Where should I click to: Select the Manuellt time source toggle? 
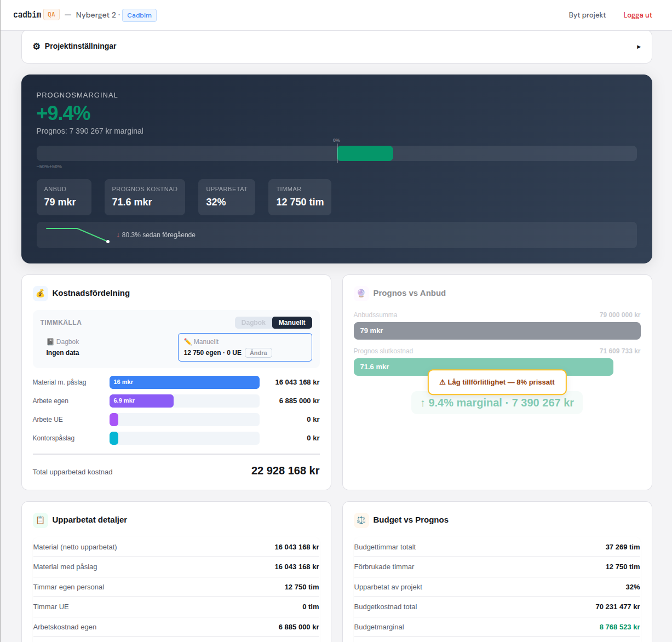[x=292, y=323]
